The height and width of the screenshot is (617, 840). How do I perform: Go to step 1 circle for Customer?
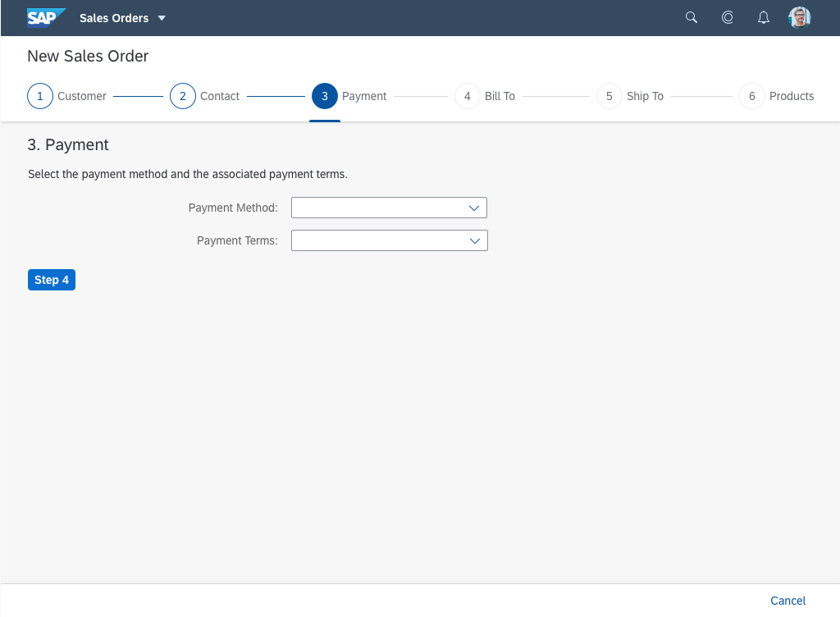coord(40,96)
